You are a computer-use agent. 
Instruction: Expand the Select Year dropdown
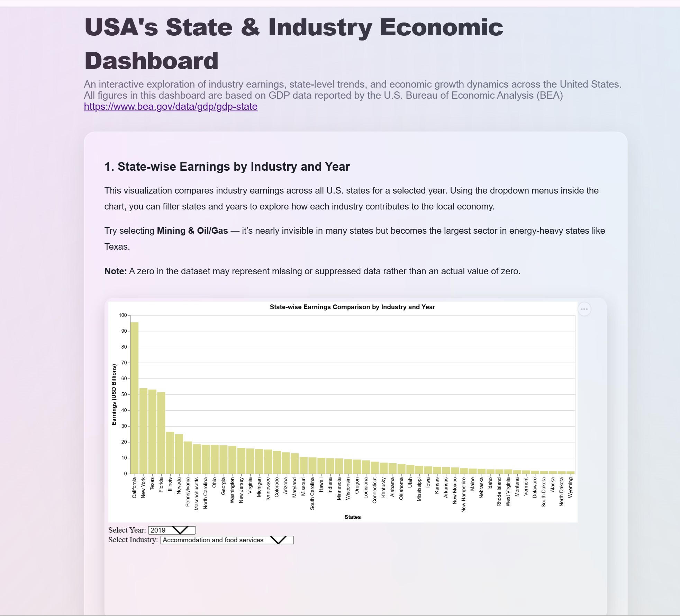tap(172, 530)
